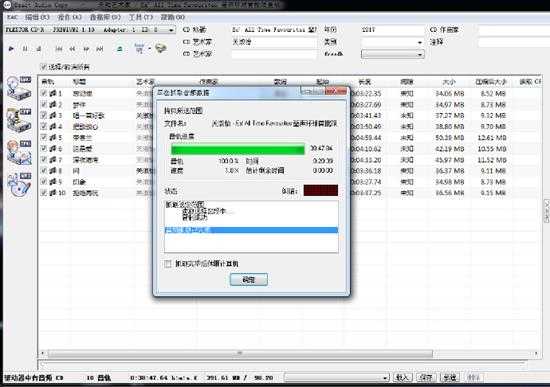
Task: Select the '11.52 MB' compressed size cell
Action: (x=492, y=160)
